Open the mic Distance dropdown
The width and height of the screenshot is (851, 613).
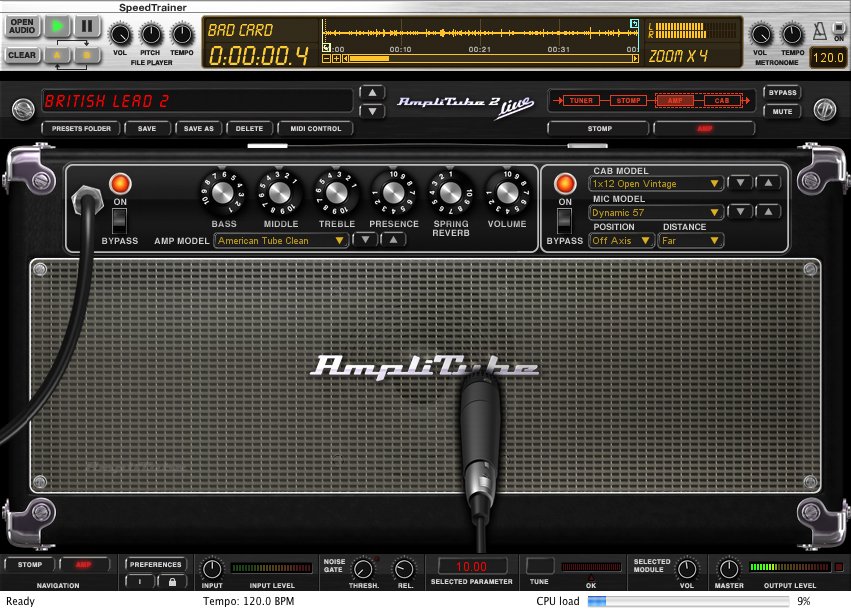point(690,241)
